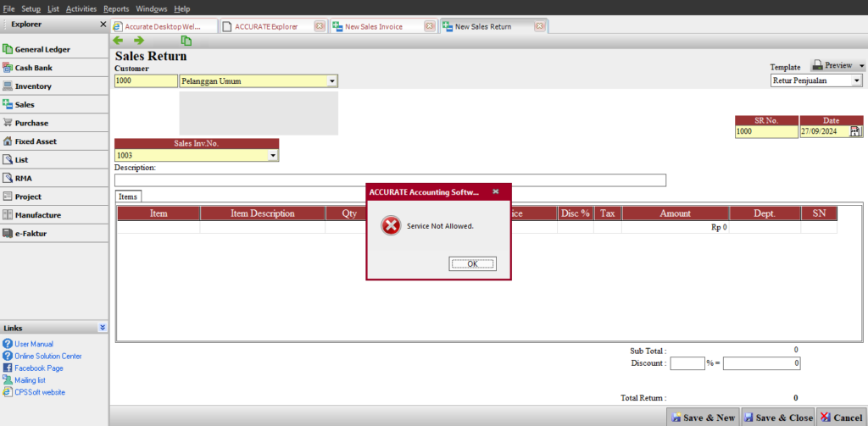Click the customer number field 1000
This screenshot has width=868, height=426.
[x=146, y=80]
